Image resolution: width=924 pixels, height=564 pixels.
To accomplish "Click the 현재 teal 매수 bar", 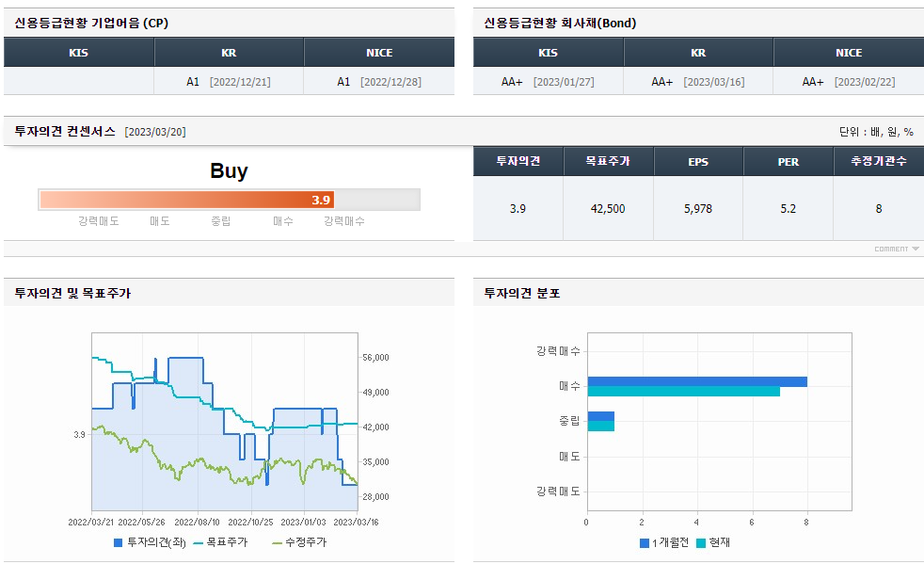I will [684, 391].
